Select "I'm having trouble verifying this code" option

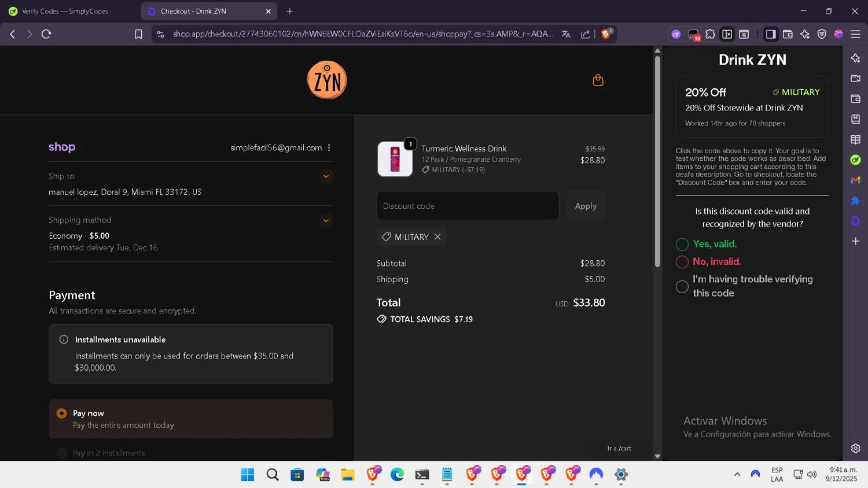(x=682, y=286)
